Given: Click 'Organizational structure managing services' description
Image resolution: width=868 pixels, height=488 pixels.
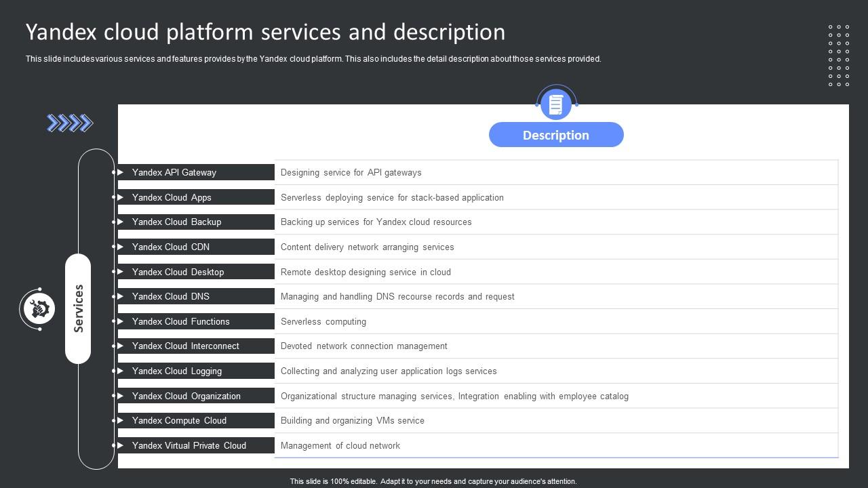Looking at the screenshot, I should pos(454,396).
